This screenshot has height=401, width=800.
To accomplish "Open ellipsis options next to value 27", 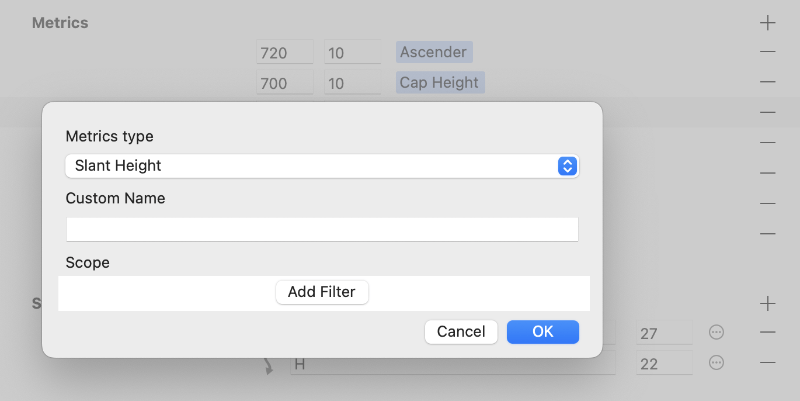I will [x=716, y=333].
